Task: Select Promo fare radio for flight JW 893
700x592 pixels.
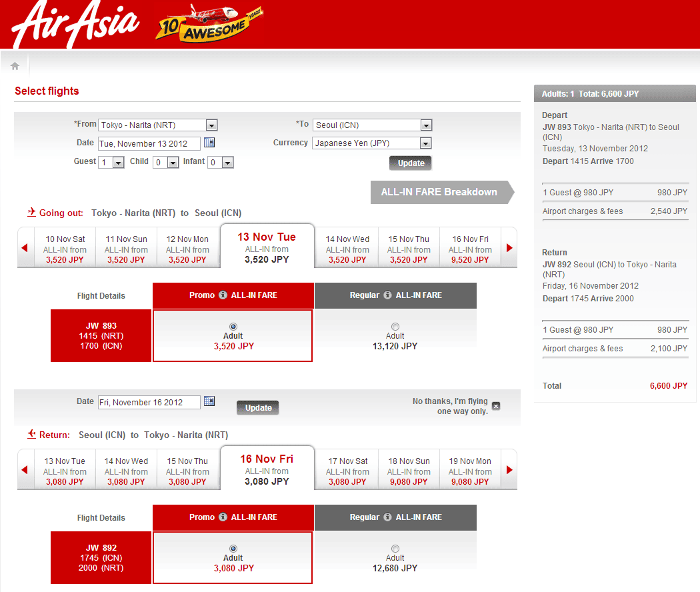Action: click(233, 326)
